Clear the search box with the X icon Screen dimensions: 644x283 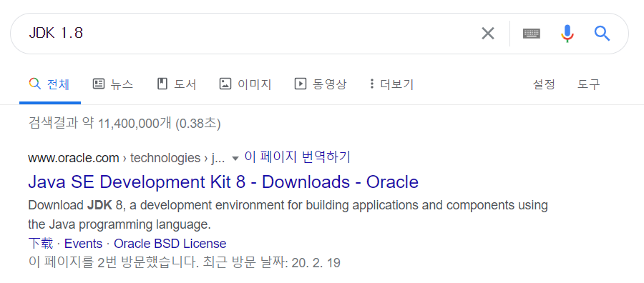[x=487, y=33]
